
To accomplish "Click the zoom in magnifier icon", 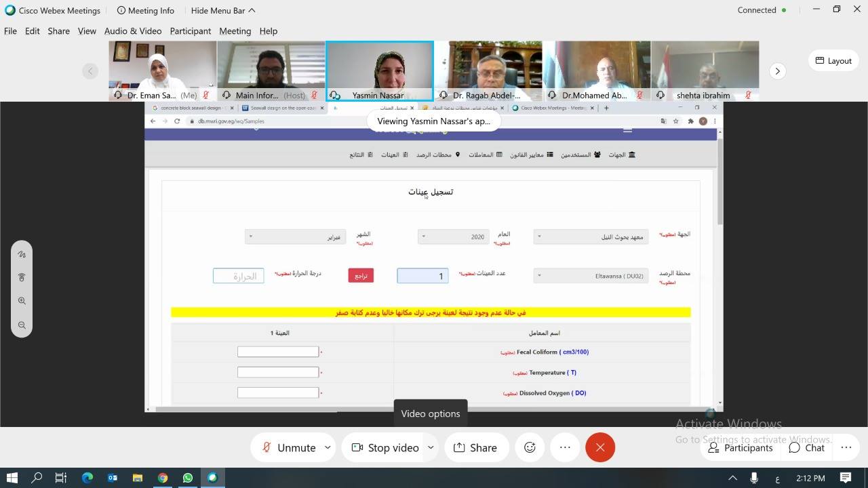I will point(22,301).
